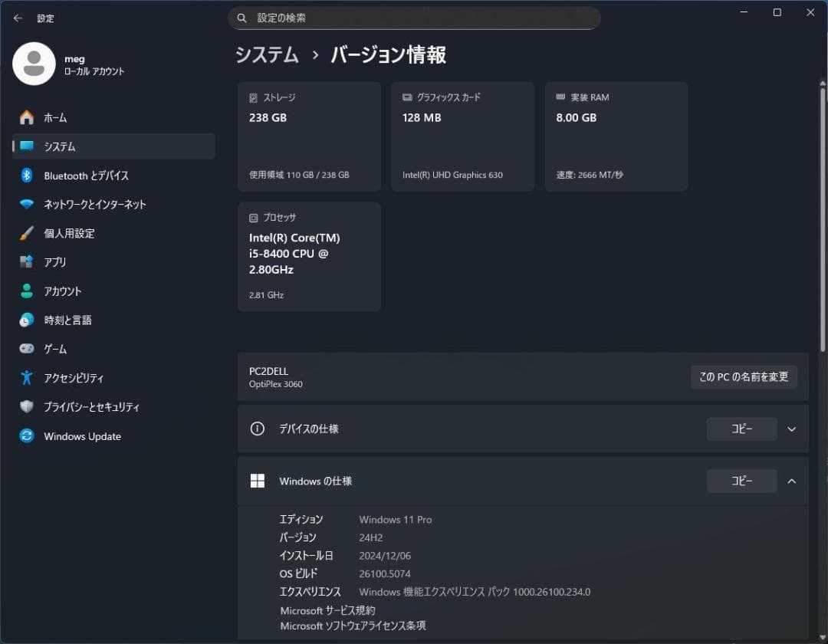Copy the Windows の仕様 details

(x=741, y=481)
